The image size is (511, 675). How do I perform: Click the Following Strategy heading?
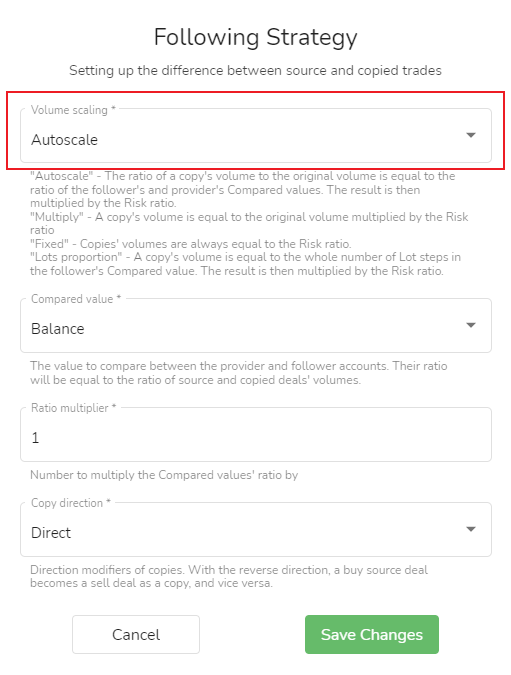pos(256,37)
